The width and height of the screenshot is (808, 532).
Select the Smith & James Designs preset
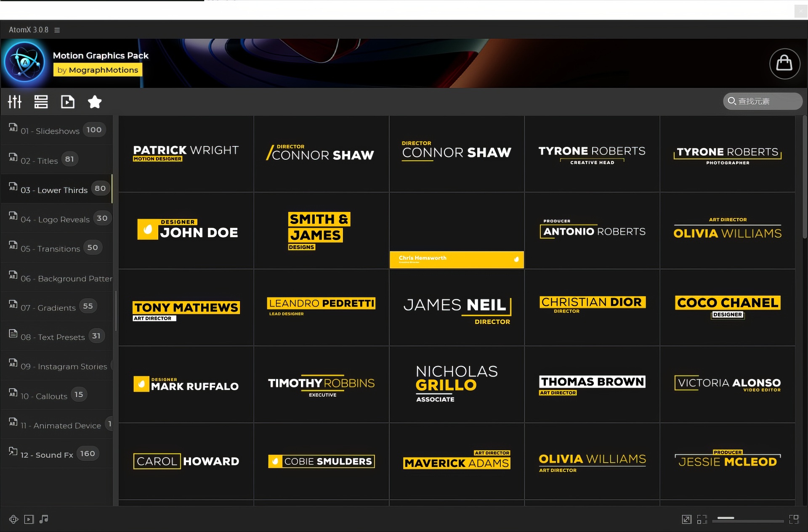(322, 231)
